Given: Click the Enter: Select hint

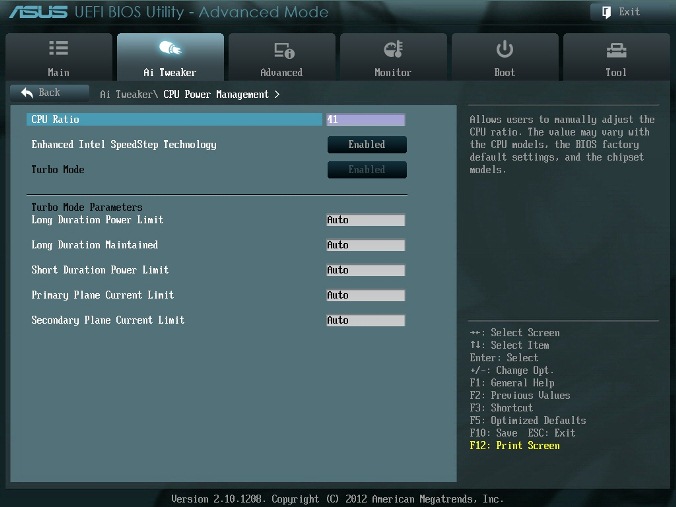Looking at the screenshot, I should pos(504,358).
